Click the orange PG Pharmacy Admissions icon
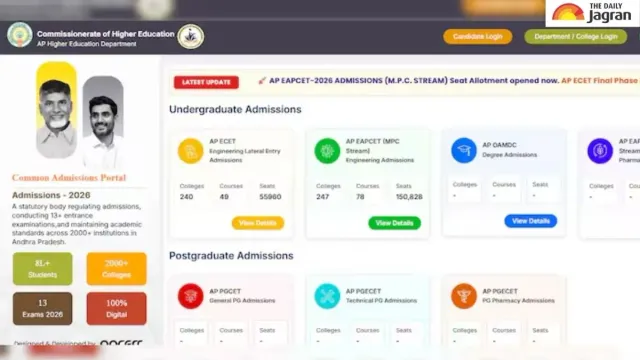Viewport: 640px width, 360px height. 464,296
